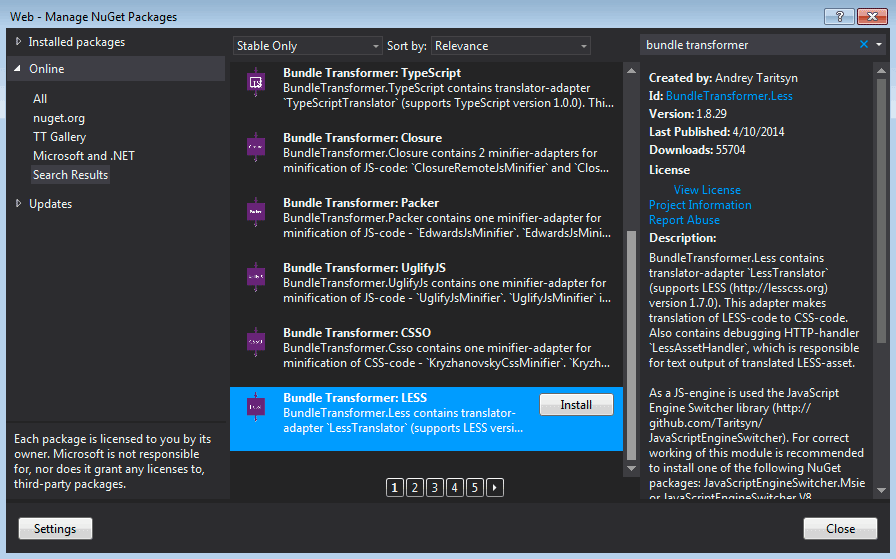The height and width of the screenshot is (559, 896).
Task: Install Bundle Transformer: LESS package
Action: tap(576, 405)
